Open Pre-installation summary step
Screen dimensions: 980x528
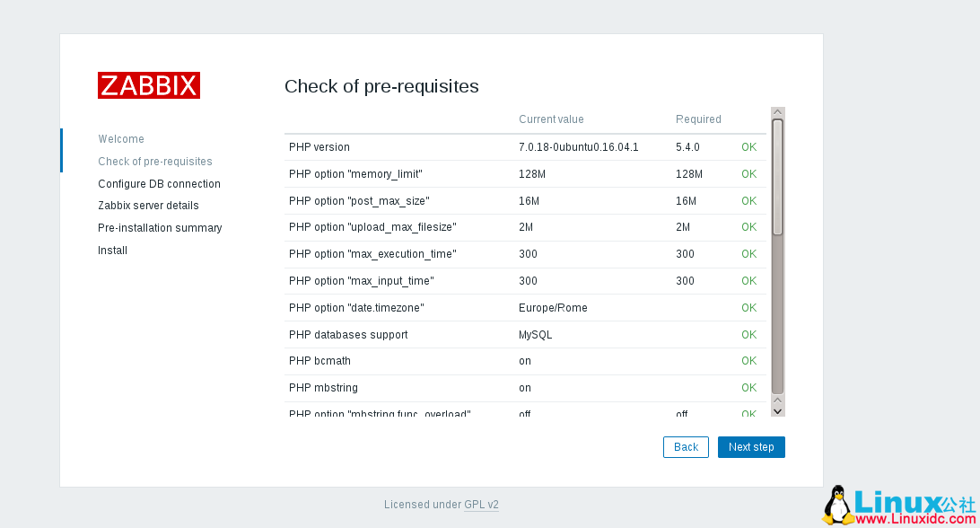point(160,228)
